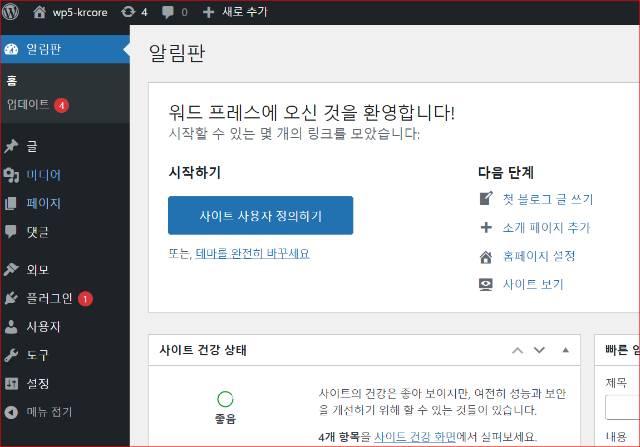Screen dimensions: 640x447
Task: Collapse the 사이트 건강 상태 panel
Action: 565,350
